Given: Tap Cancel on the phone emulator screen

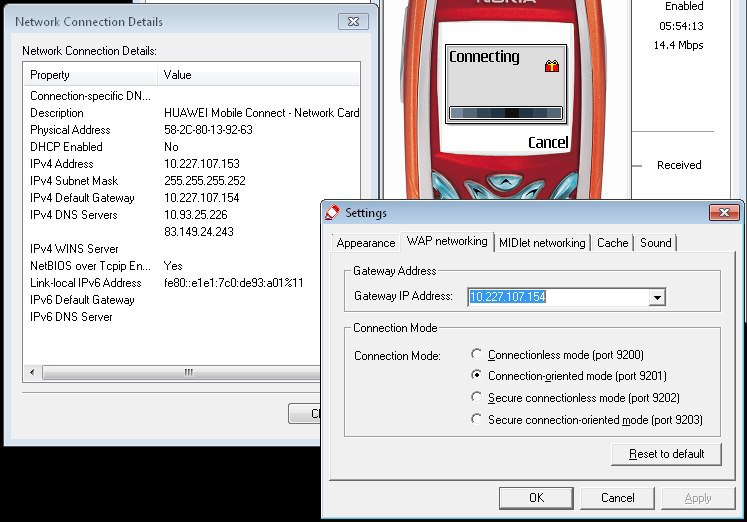Looking at the screenshot, I should pos(548,142).
